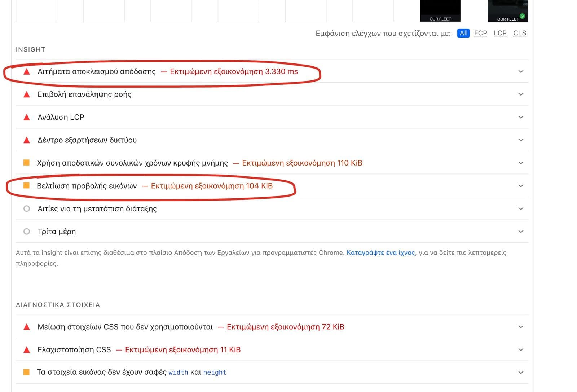Viewport: 577px width, 392px height.
Task: Expand Αιτίες για τη μετατόπιση διάταξης chevron
Action: [x=521, y=208]
